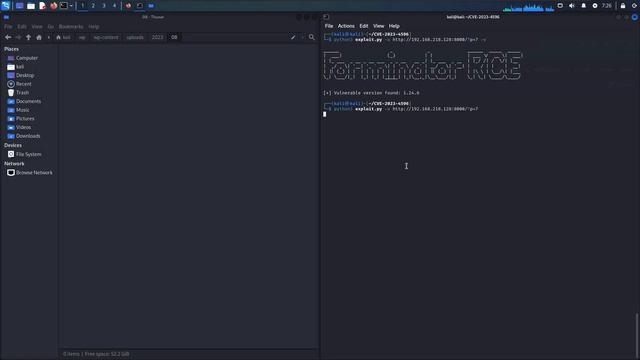The width and height of the screenshot is (640, 360).
Task: Select the terminal window taskbar button
Action: point(140,6)
